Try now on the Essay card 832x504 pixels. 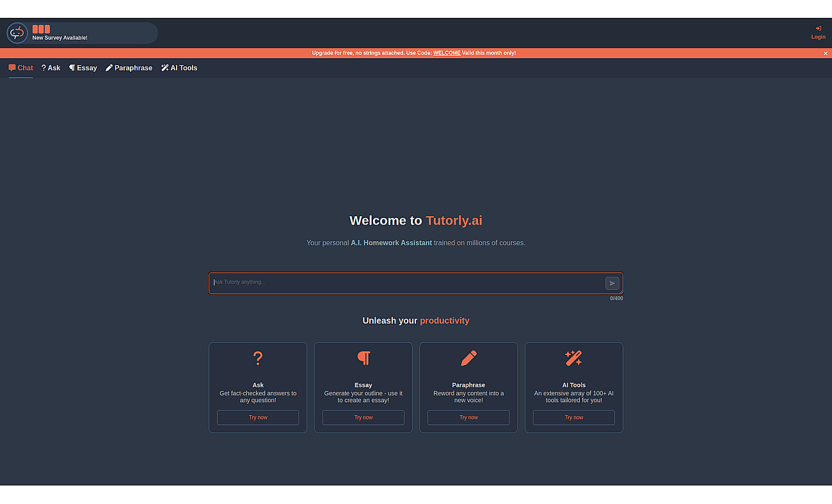click(x=364, y=418)
